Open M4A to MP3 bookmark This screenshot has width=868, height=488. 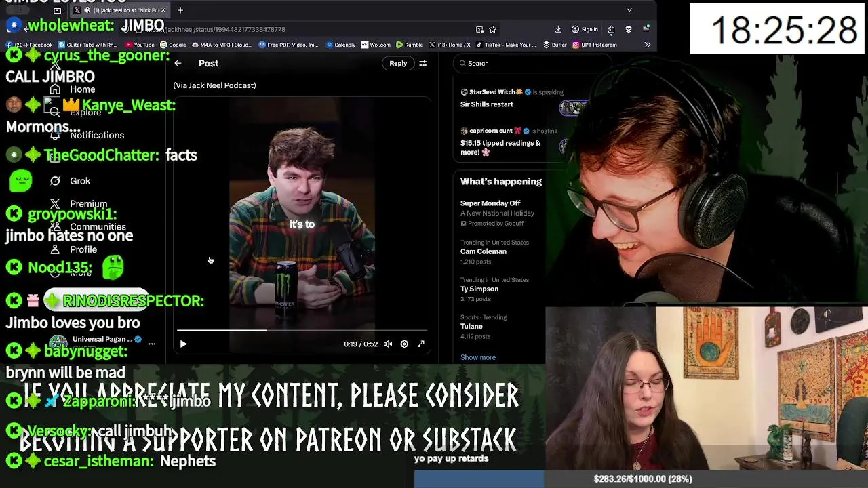point(222,45)
